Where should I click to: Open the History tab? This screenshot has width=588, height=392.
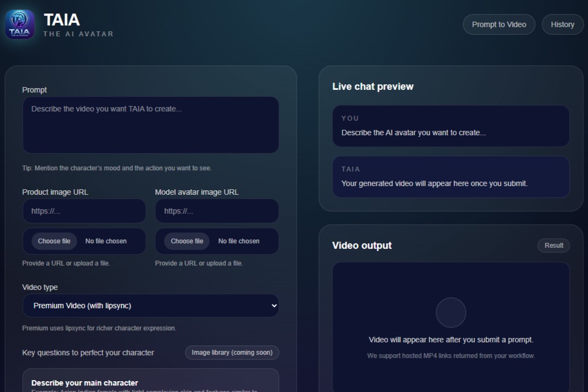pos(562,24)
